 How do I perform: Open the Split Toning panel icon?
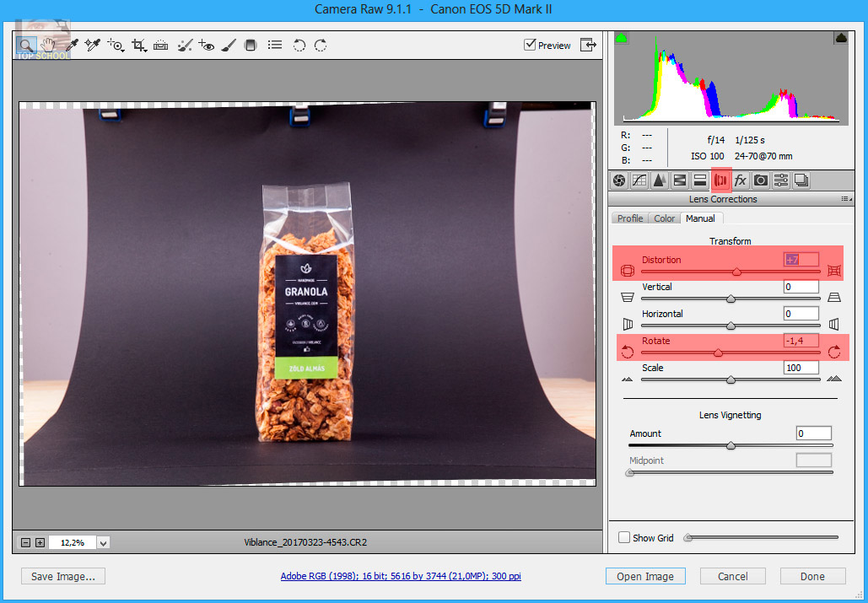(700, 180)
